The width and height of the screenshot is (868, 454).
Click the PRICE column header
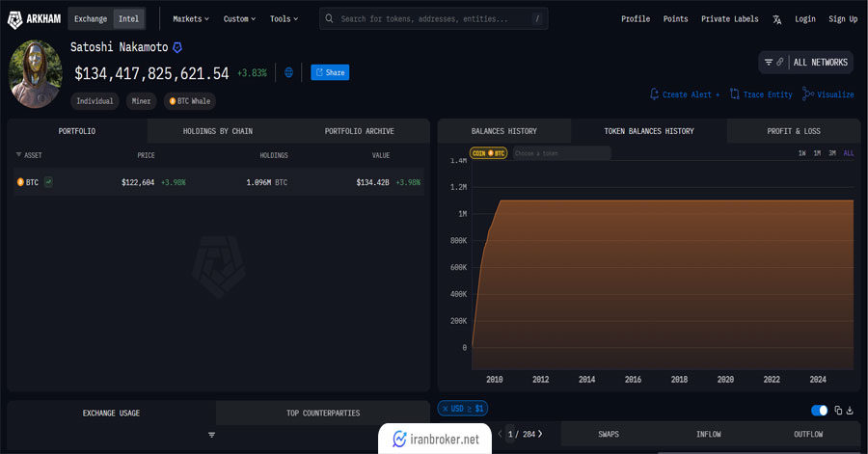(x=147, y=155)
